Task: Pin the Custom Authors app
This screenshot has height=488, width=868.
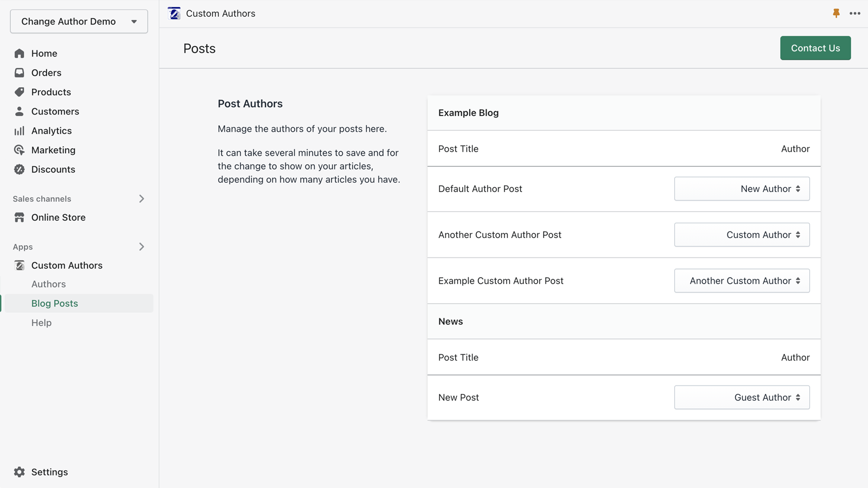Action: click(x=837, y=13)
